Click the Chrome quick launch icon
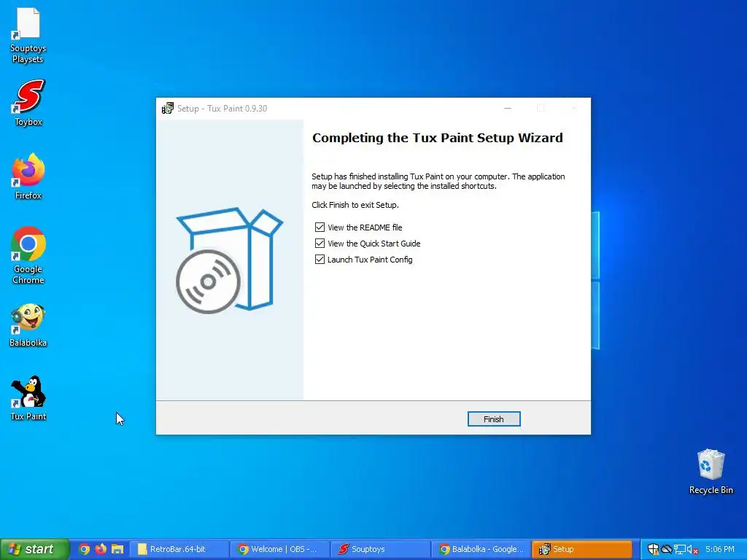747x560 pixels. point(85,549)
